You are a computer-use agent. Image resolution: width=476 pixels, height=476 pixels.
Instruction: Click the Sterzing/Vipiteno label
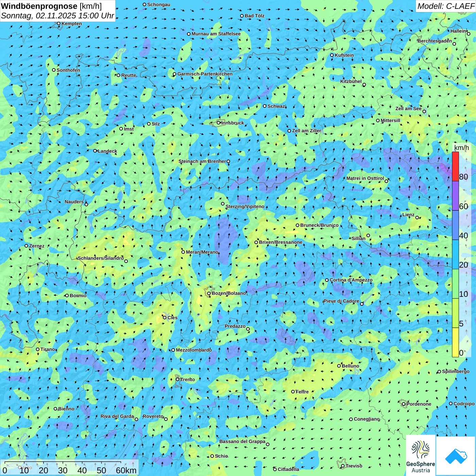click(245, 206)
